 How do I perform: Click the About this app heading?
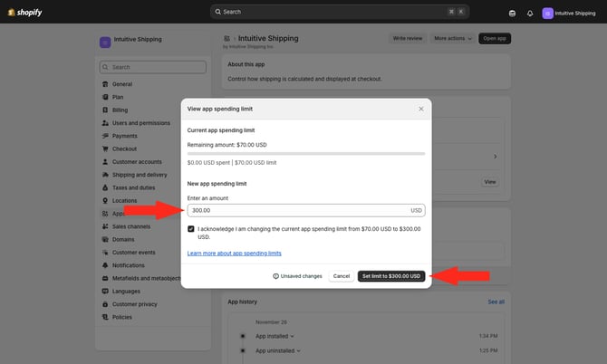246,64
